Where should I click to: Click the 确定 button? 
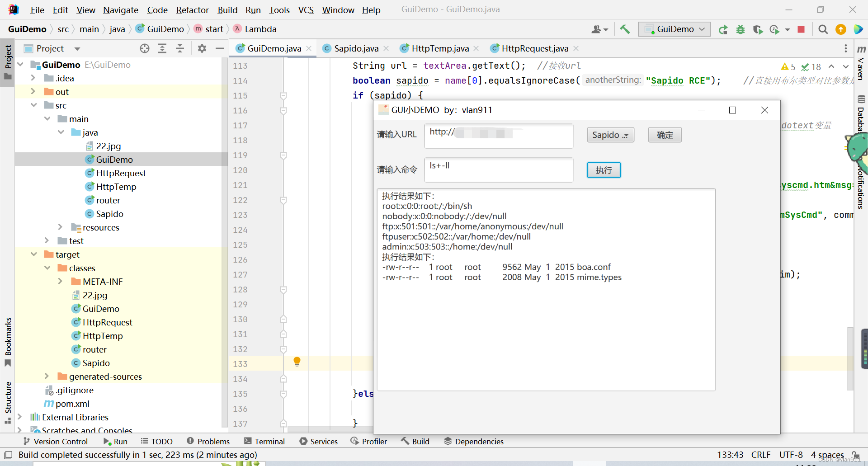pos(665,135)
